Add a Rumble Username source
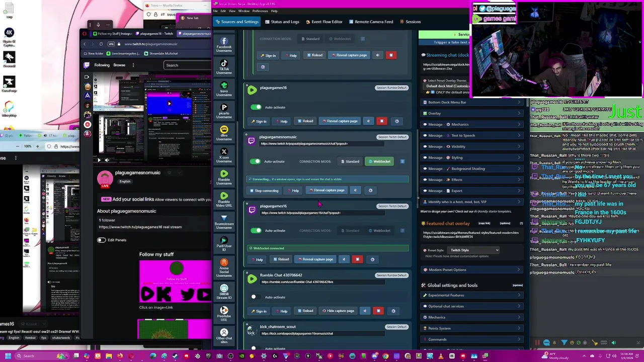 [224, 177]
